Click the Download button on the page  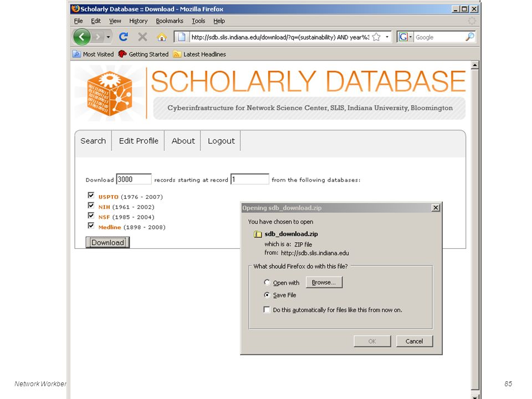point(108,243)
